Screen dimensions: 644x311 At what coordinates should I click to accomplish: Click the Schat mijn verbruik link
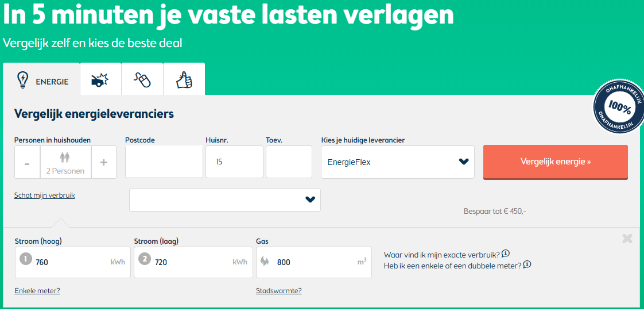click(44, 195)
